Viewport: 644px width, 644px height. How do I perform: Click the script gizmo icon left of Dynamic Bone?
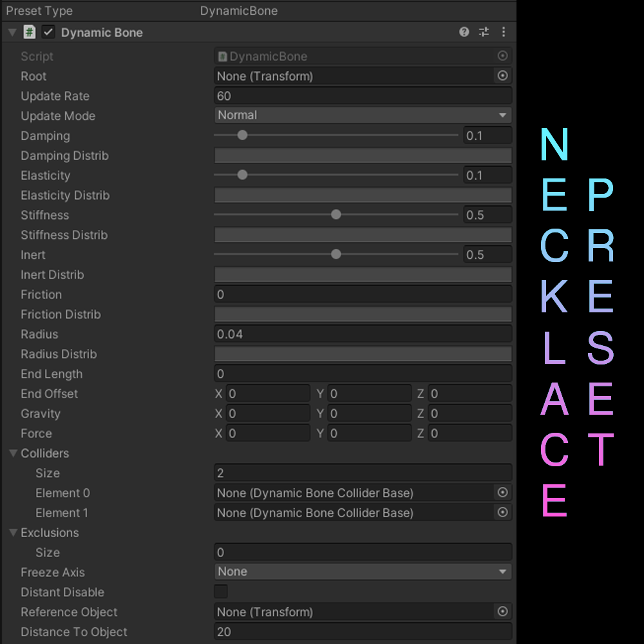click(x=29, y=32)
